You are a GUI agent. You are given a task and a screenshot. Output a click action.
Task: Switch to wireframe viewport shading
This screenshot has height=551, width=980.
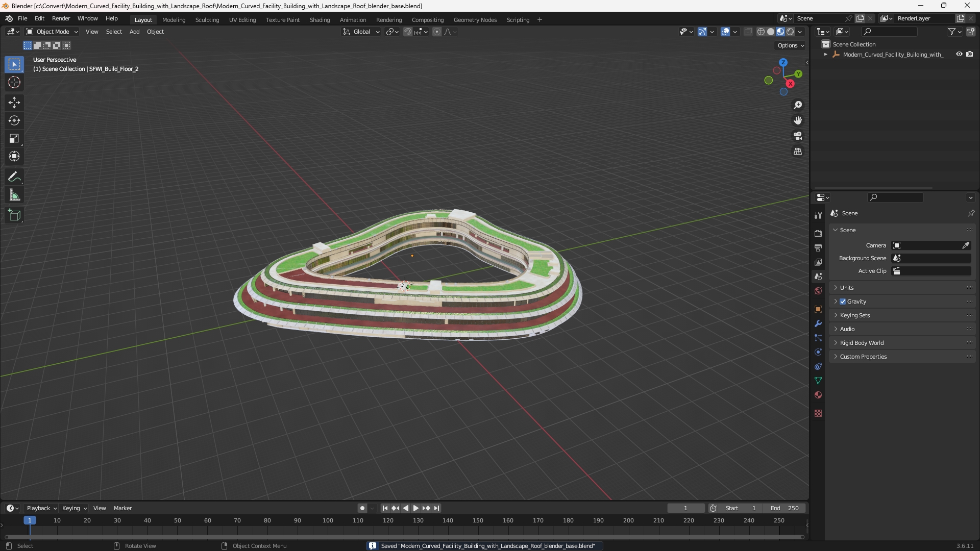pyautogui.click(x=761, y=32)
